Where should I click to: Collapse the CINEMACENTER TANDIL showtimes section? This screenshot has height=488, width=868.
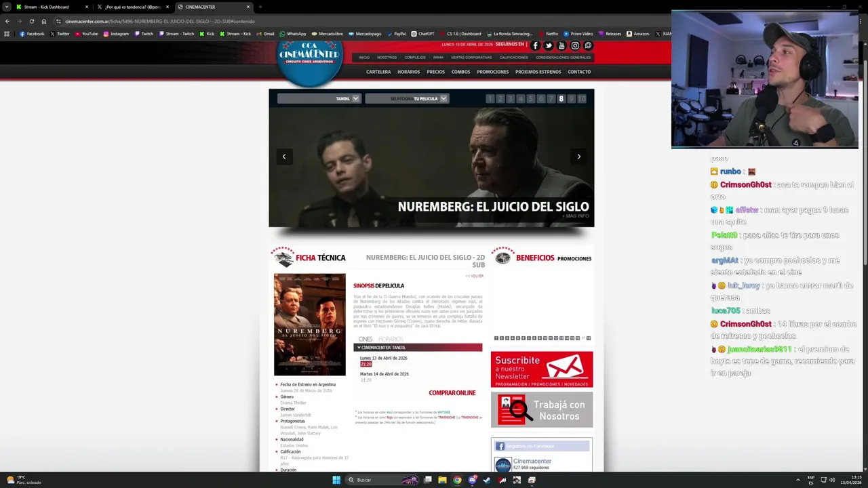pos(418,347)
